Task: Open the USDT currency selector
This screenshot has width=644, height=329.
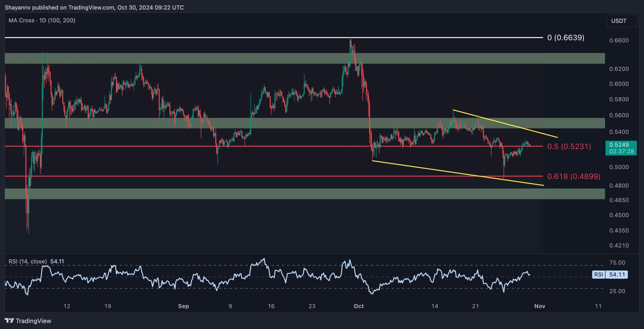Action: (x=622, y=21)
